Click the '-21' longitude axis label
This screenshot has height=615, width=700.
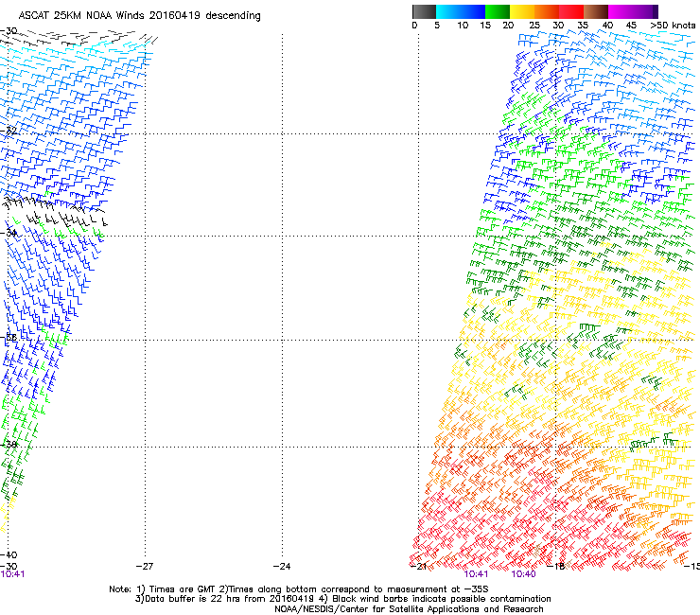[418, 567]
